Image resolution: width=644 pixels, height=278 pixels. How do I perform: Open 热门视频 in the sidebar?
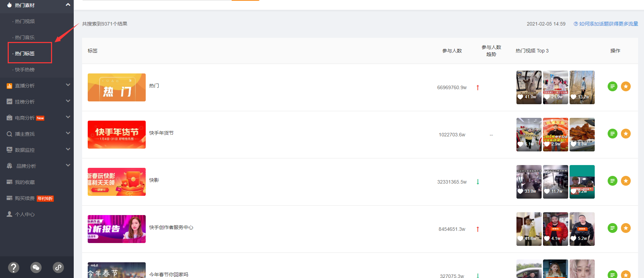[x=25, y=21]
